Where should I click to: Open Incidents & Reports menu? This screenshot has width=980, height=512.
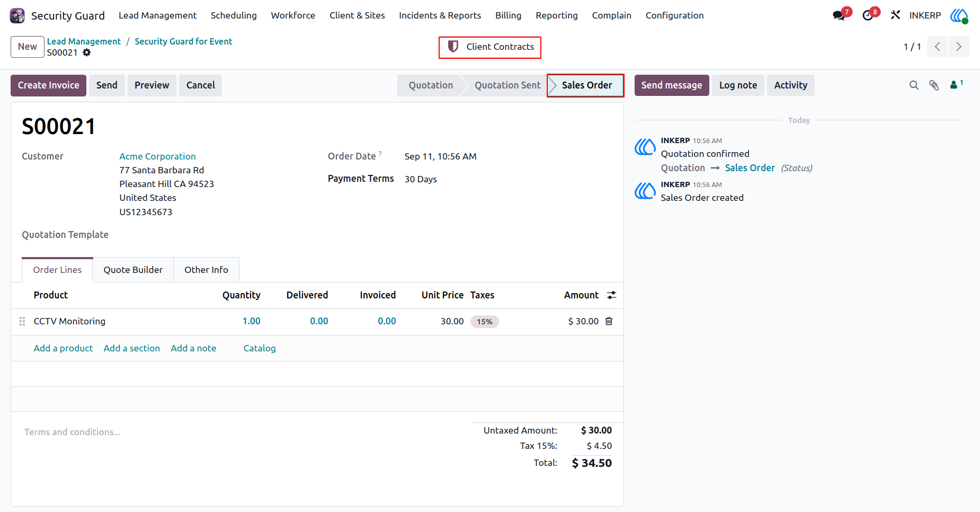(440, 15)
